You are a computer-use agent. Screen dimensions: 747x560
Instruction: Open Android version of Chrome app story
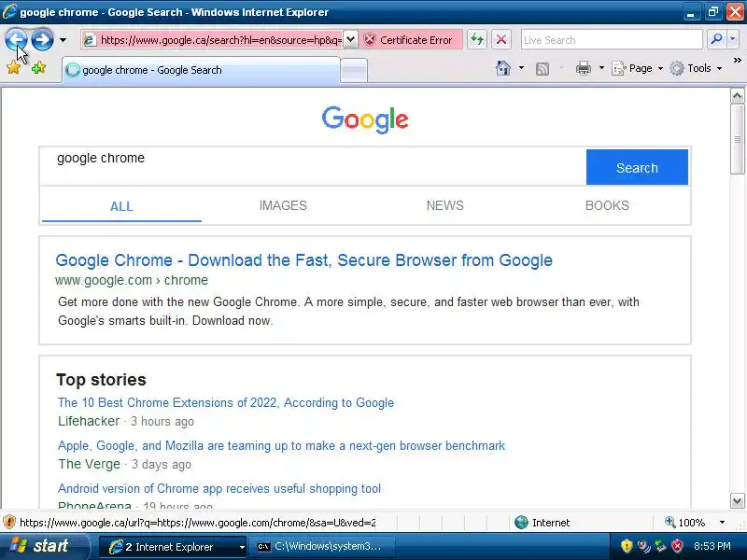pyautogui.click(x=219, y=488)
